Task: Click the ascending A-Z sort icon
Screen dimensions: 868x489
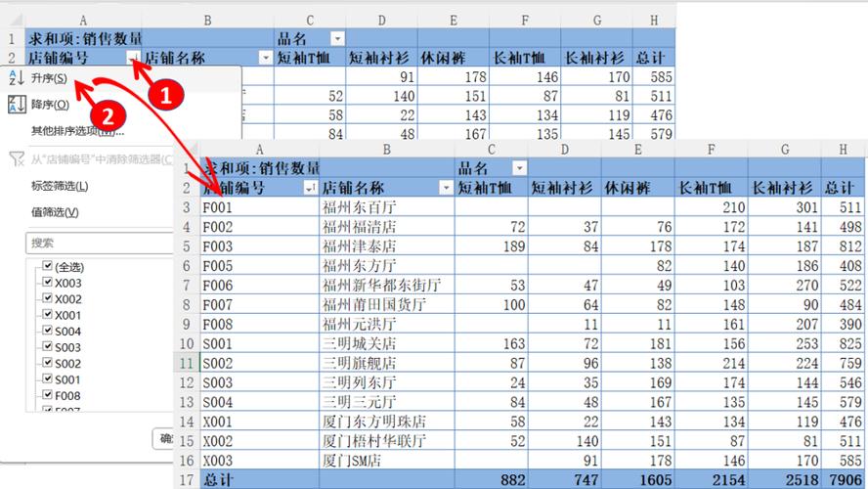Action: coord(17,78)
